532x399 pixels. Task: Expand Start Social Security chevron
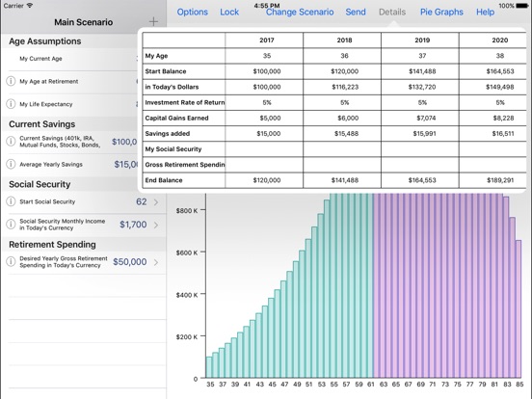(156, 202)
